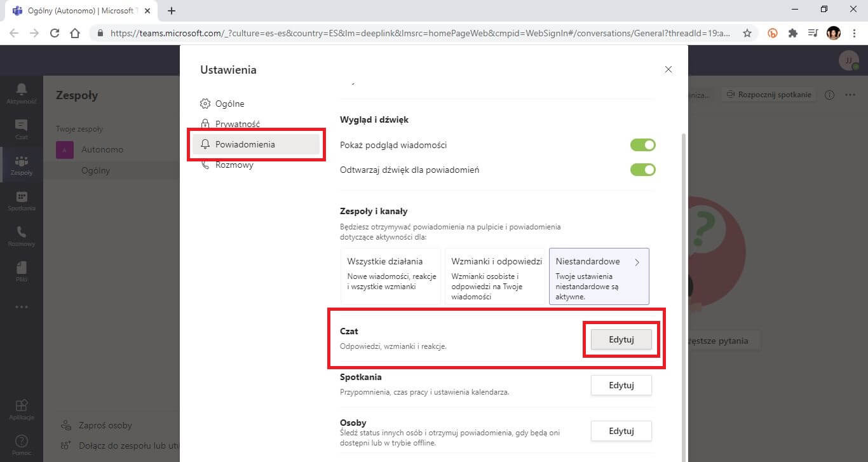This screenshot has height=462, width=868.
Task: Open Aplikacje store in sidebar
Action: 22,409
